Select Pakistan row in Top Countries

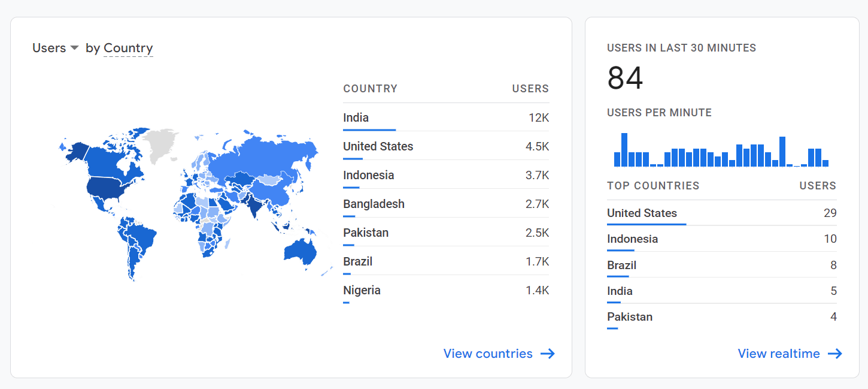click(630, 316)
